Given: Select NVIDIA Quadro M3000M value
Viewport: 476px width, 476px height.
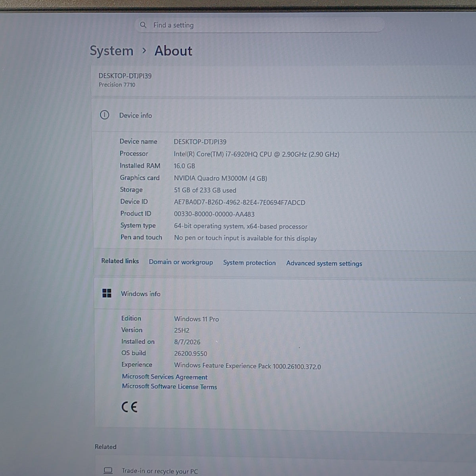Looking at the screenshot, I should (221, 178).
